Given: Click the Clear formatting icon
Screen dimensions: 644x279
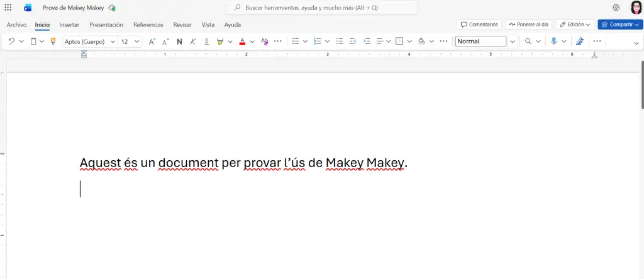Looking at the screenshot, I should click(x=264, y=41).
